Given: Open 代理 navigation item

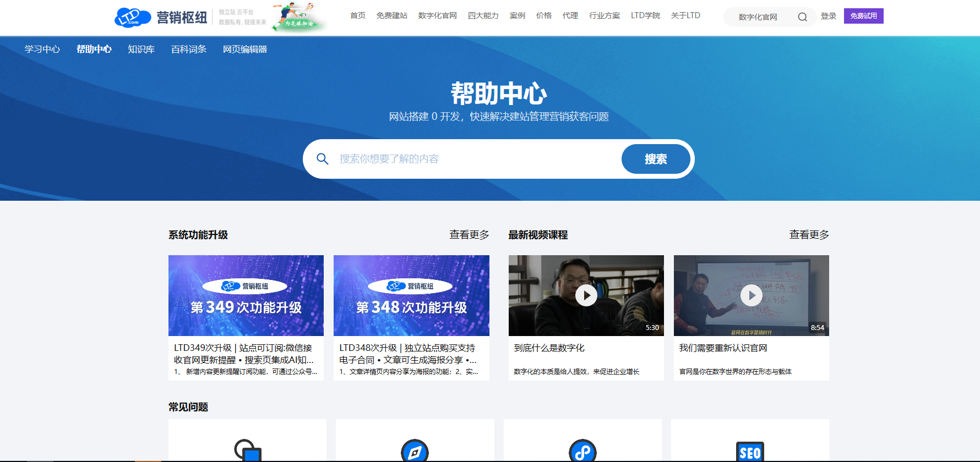Looking at the screenshot, I should (x=570, y=15).
